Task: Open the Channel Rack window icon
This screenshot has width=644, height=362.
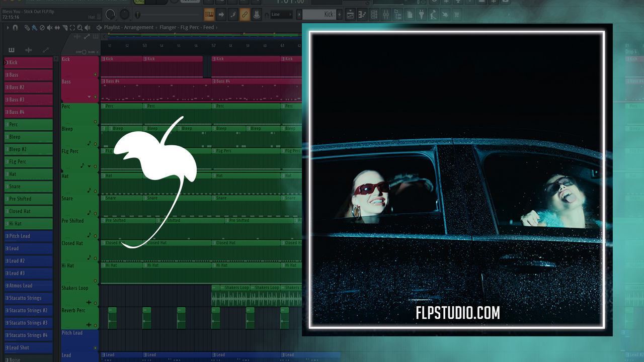Action: (x=374, y=15)
